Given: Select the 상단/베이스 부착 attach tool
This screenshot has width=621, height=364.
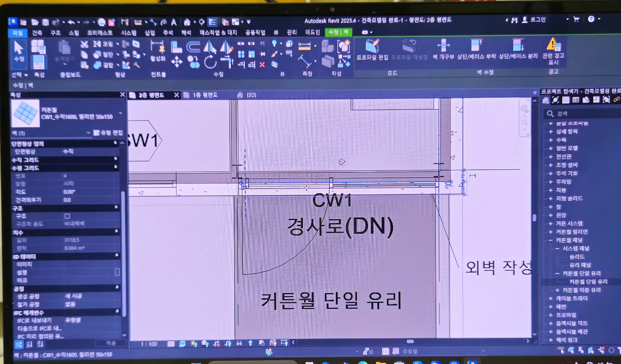Looking at the screenshot, I should coord(476,47).
